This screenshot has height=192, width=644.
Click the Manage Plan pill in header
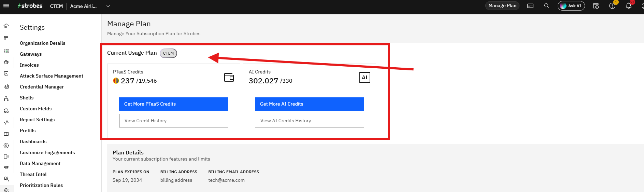point(502,6)
